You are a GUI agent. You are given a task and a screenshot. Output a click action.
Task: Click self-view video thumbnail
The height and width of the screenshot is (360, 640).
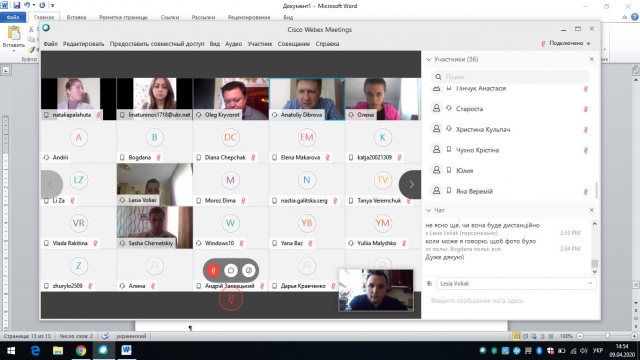point(376,290)
